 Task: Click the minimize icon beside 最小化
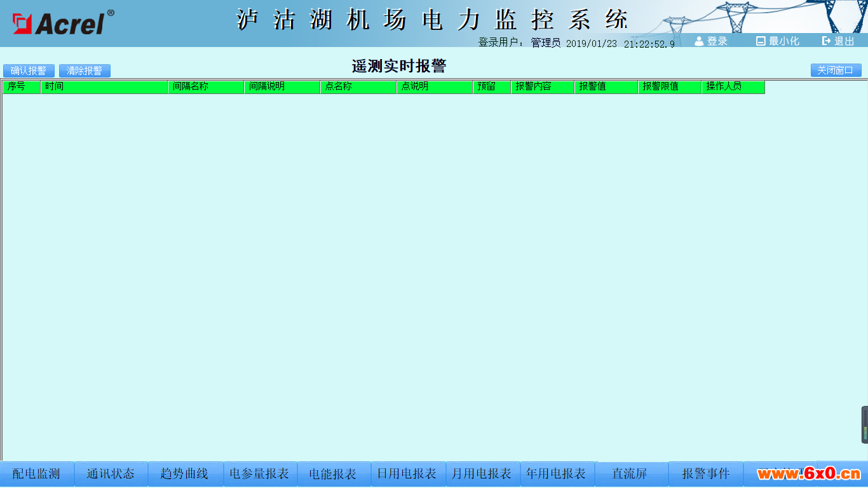pos(761,41)
